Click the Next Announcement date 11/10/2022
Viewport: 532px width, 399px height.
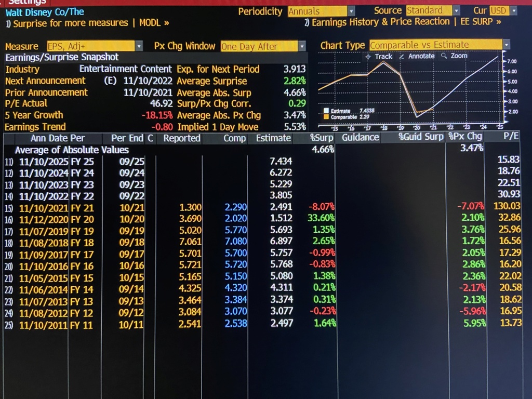(148, 81)
